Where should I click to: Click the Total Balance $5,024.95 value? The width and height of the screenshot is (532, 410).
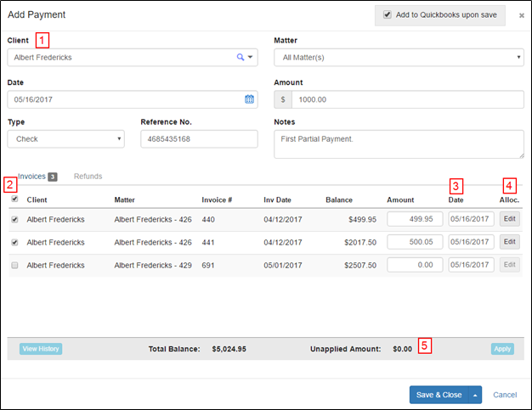[x=229, y=349]
